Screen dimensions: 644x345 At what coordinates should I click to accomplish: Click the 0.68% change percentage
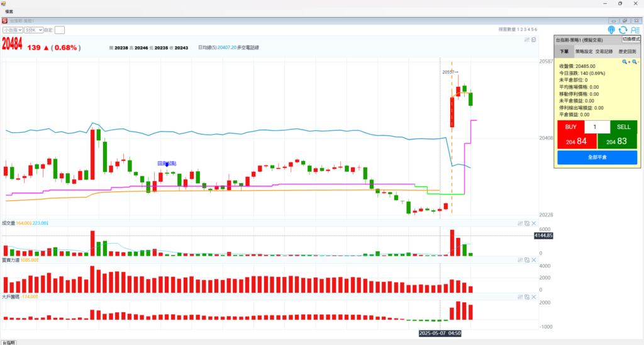65,48
